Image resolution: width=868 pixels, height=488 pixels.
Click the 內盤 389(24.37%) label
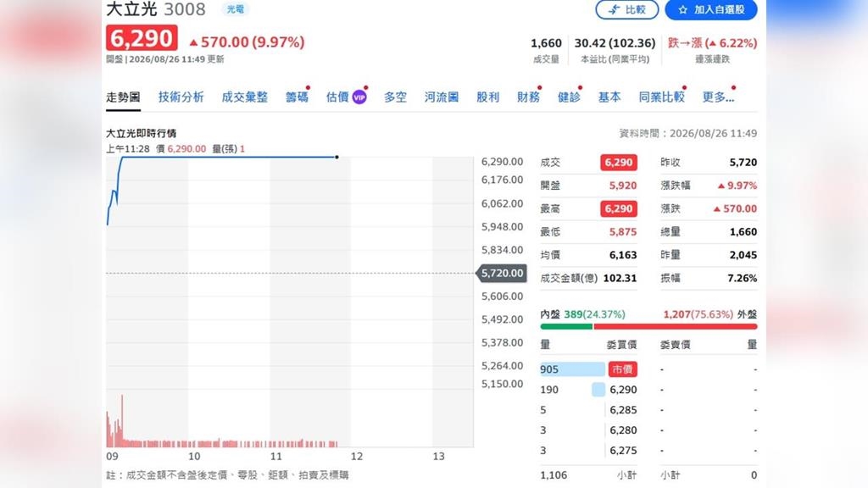[583, 314]
